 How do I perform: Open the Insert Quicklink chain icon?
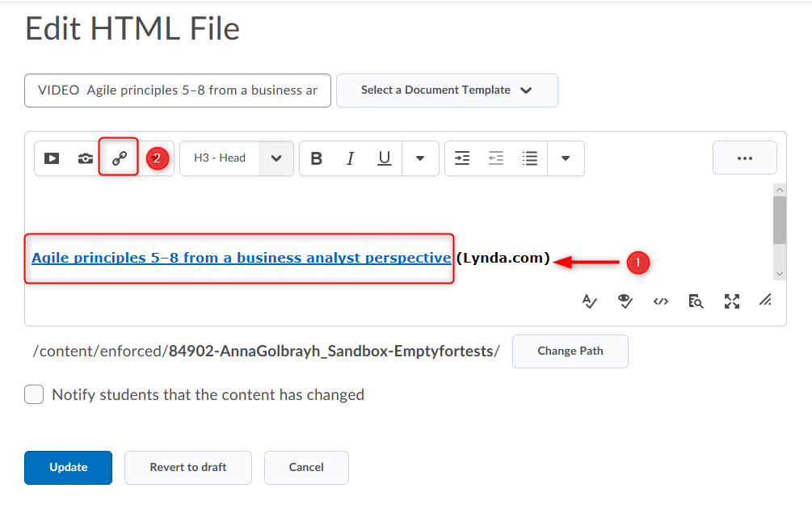click(120, 158)
